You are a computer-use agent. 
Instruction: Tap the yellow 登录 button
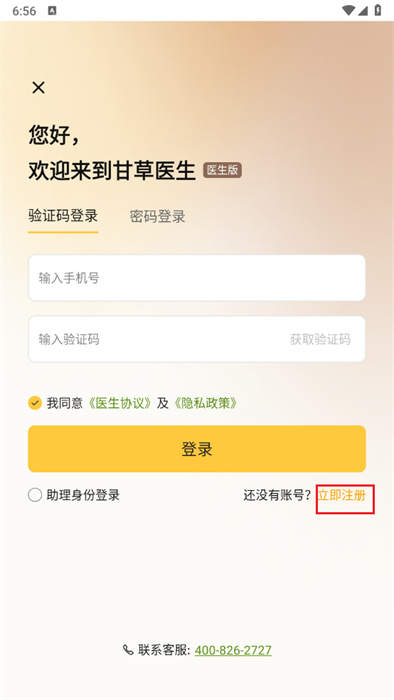(197, 449)
